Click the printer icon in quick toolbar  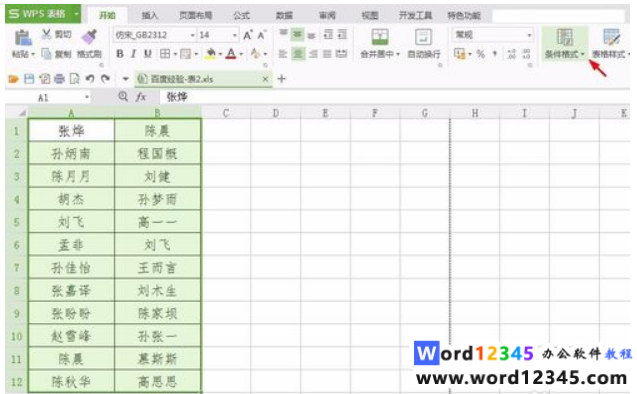[59, 79]
